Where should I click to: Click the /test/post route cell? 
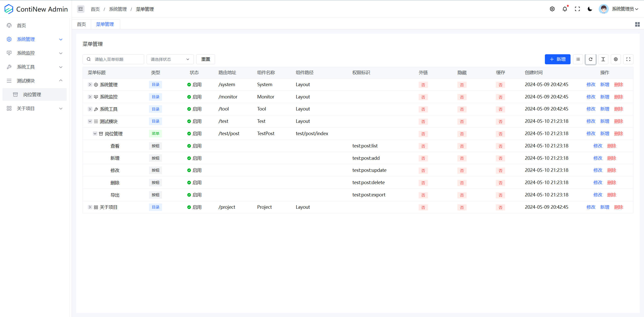click(229, 134)
